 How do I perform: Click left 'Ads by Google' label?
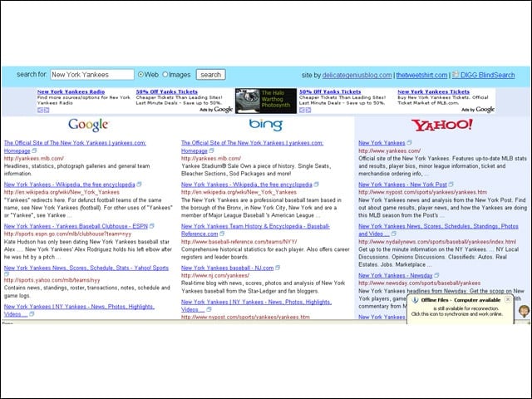click(x=216, y=110)
